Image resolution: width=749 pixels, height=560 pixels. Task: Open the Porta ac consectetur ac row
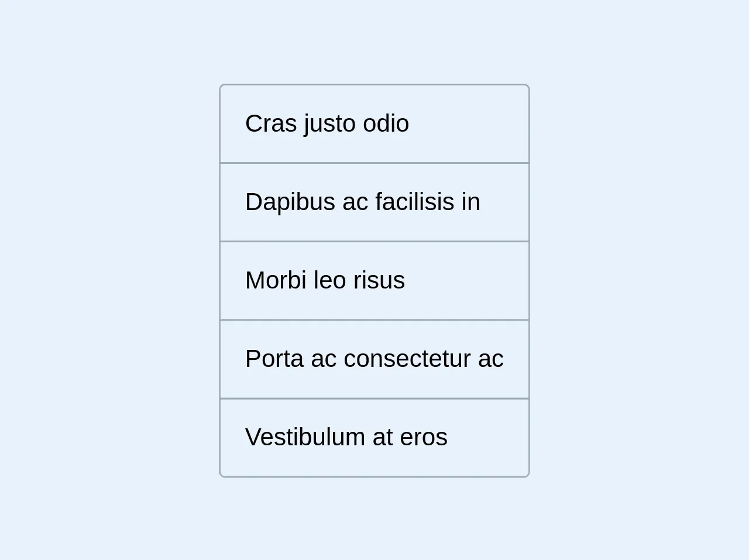point(374,359)
